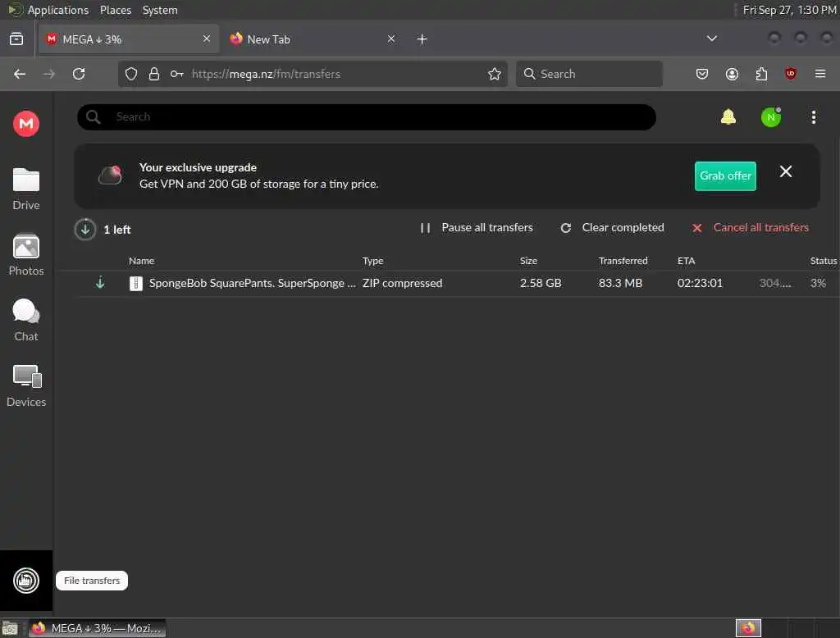840x638 pixels.
Task: Open a new browser tab
Action: (x=422, y=39)
